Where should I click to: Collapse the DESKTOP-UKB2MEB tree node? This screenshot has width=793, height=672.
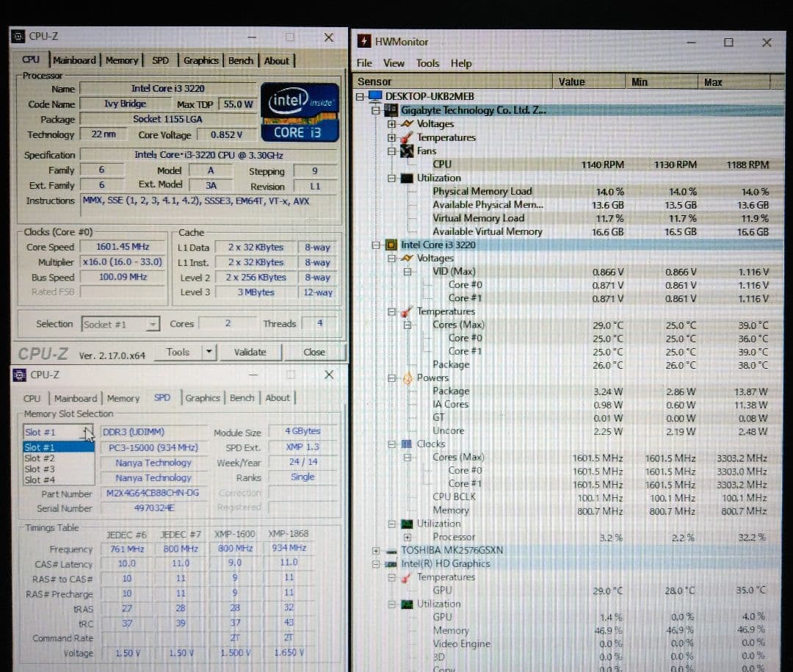tap(360, 96)
